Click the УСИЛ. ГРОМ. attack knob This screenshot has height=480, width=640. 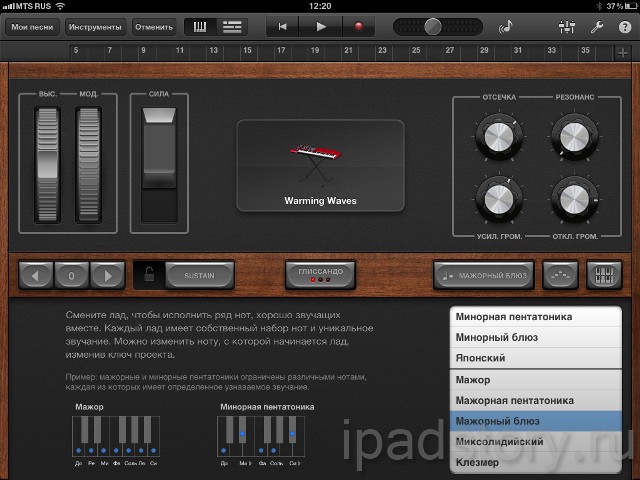(x=499, y=199)
